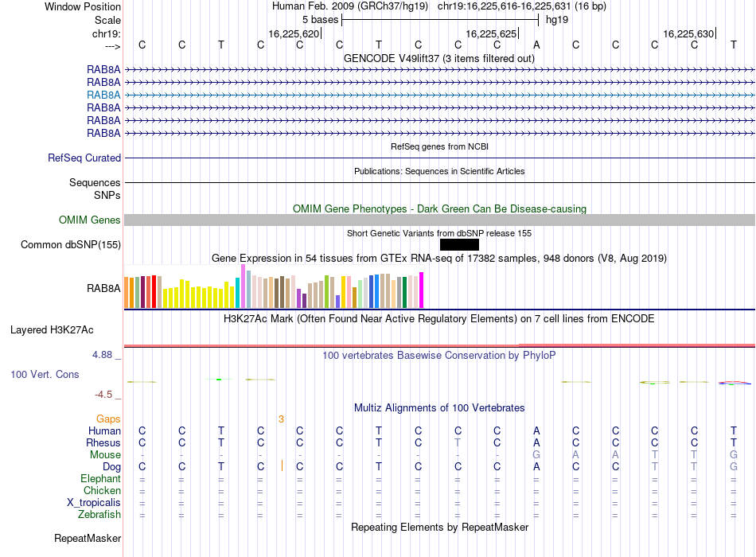Click the 16,225,620 position marker
The image size is (756, 557).
click(x=294, y=33)
